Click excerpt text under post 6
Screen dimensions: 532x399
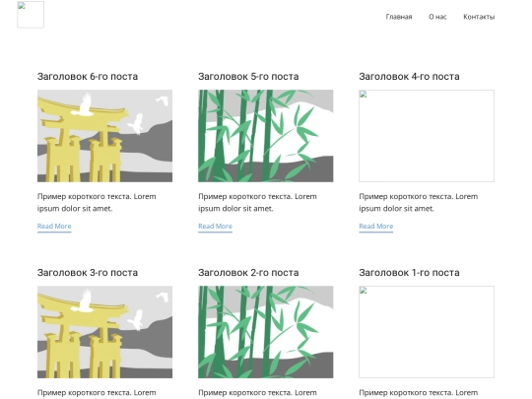(x=97, y=203)
